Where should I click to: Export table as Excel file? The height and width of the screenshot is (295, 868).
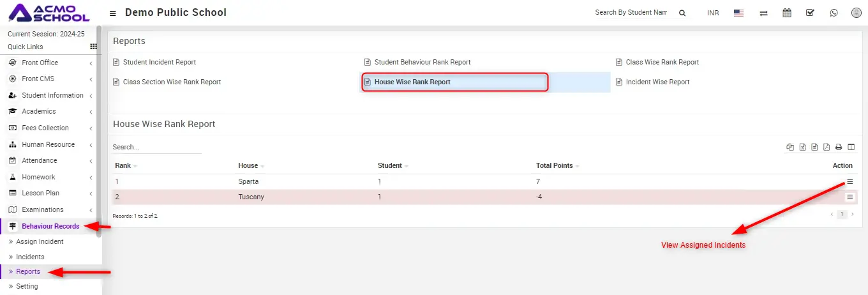802,147
